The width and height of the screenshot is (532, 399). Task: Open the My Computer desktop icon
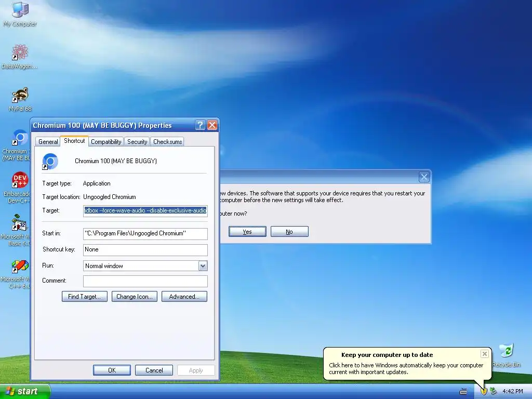coord(20,14)
